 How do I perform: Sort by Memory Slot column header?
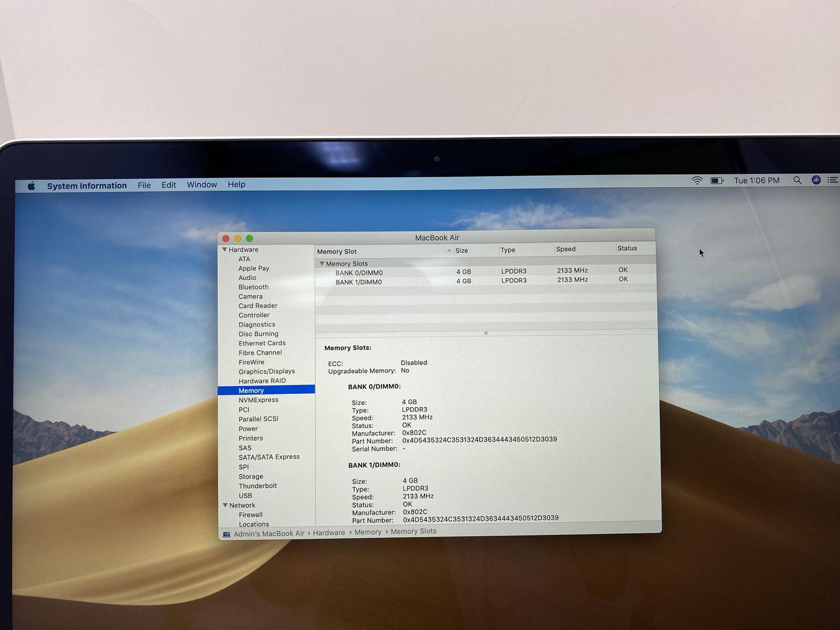pos(384,251)
